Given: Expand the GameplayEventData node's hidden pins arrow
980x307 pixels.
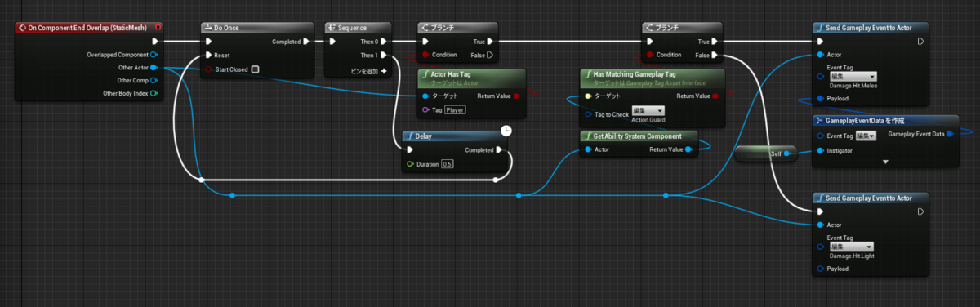Looking at the screenshot, I should [x=885, y=162].
